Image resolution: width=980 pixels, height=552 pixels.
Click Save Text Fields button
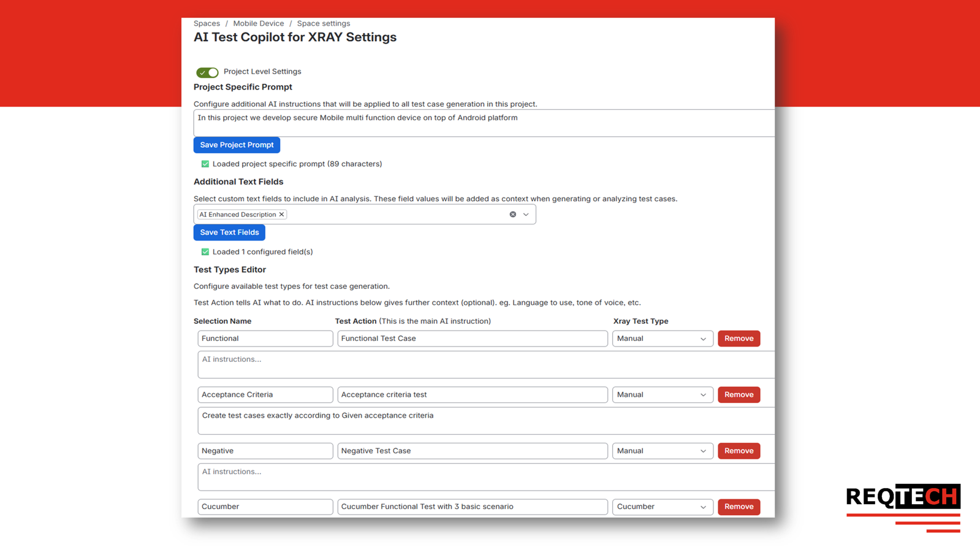[229, 232]
